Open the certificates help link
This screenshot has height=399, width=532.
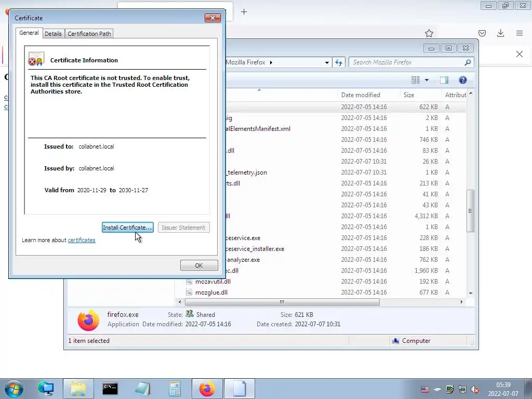click(82, 240)
